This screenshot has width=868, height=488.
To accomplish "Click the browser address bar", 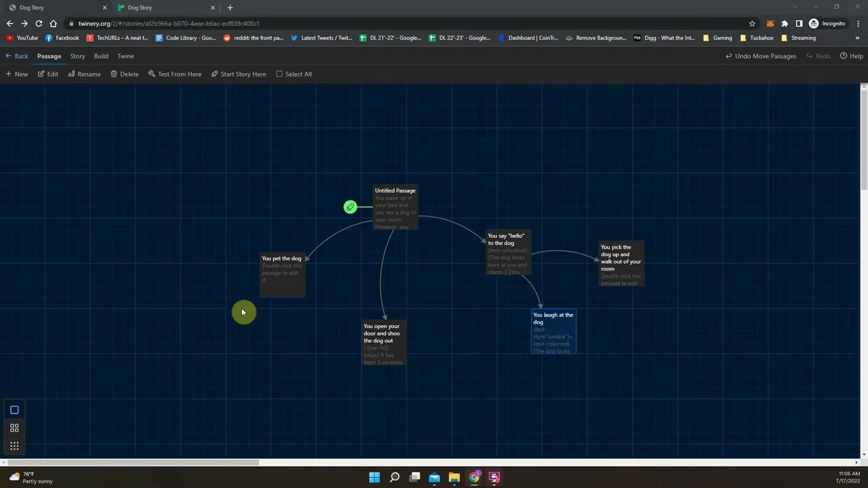I will tap(407, 23).
